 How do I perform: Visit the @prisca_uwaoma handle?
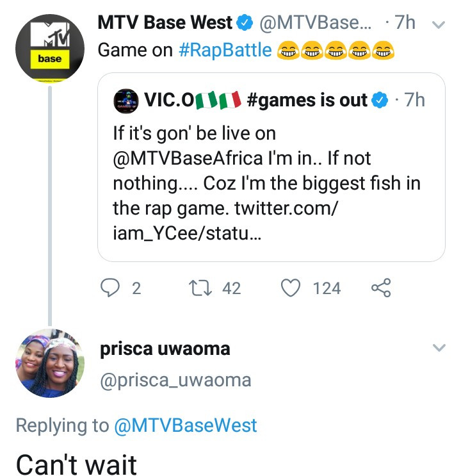[175, 381]
